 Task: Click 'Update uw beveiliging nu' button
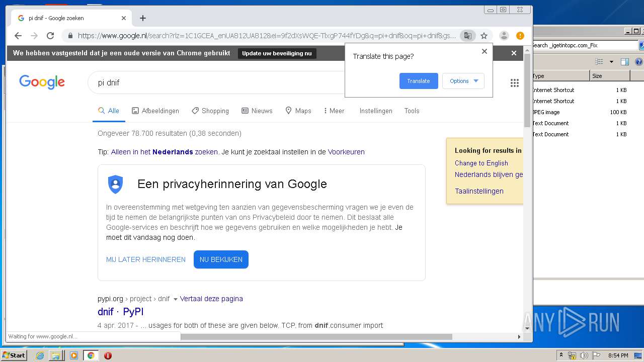[277, 53]
